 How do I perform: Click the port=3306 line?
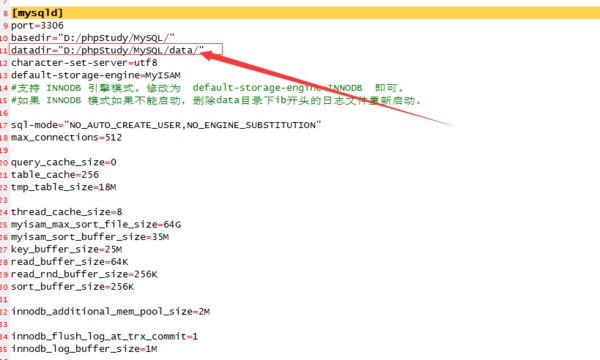click(x=37, y=26)
